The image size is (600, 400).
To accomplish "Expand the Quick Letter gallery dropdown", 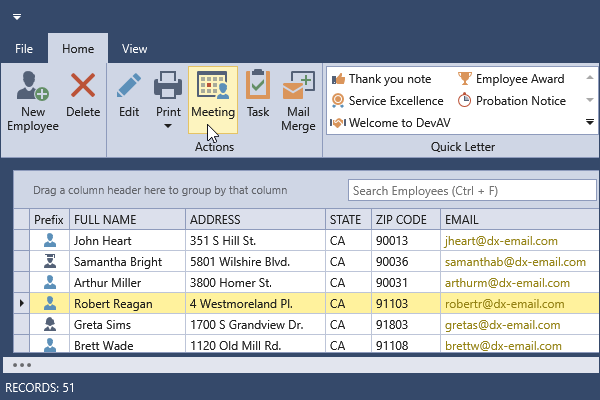I will [590, 122].
